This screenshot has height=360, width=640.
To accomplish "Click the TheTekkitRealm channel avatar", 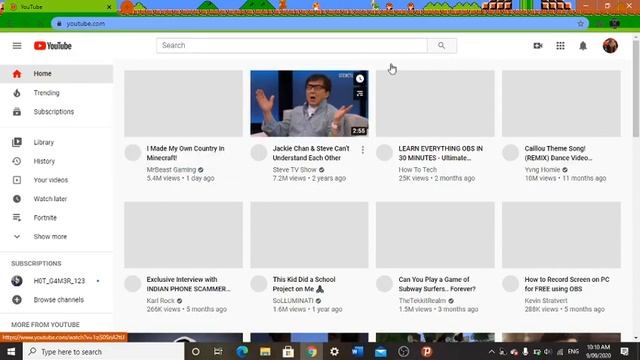I will point(384,284).
